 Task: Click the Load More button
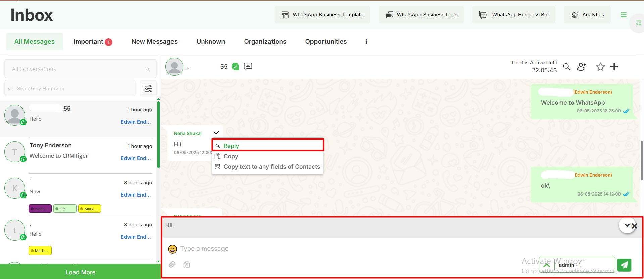[80, 272]
